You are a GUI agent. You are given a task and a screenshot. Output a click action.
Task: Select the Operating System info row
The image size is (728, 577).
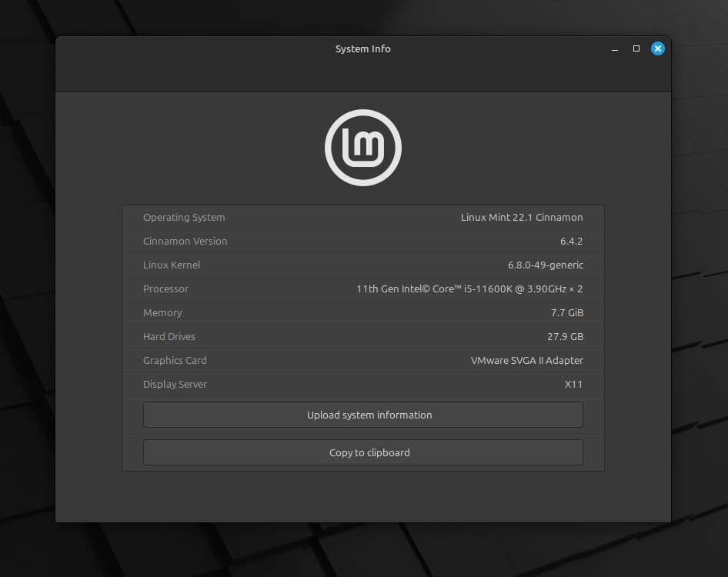(x=362, y=217)
